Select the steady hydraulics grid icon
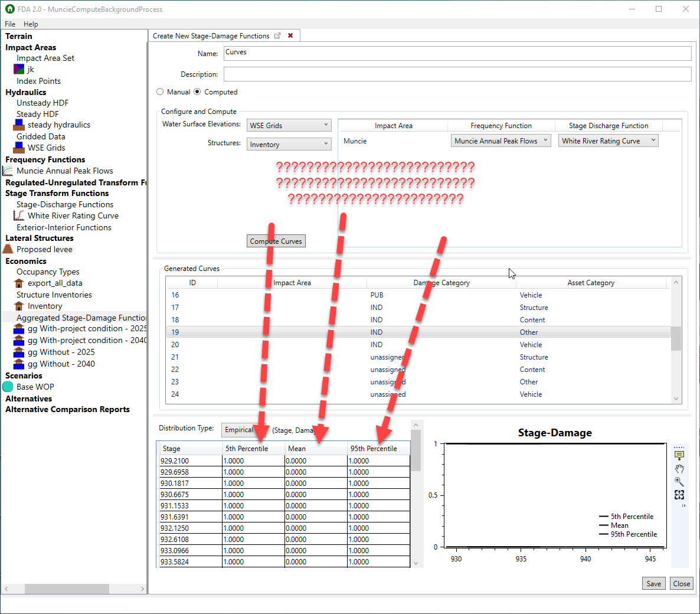 coord(20,125)
